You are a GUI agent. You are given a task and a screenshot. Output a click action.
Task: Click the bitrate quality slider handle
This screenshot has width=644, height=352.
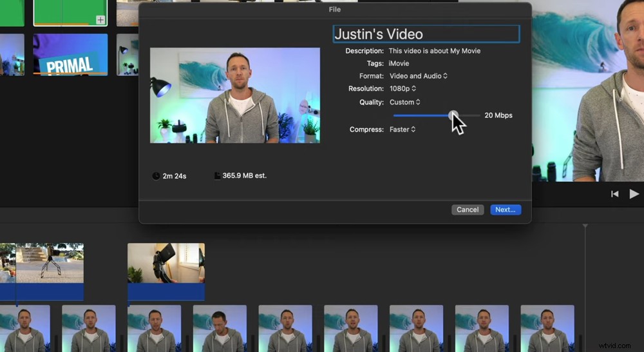(x=453, y=115)
